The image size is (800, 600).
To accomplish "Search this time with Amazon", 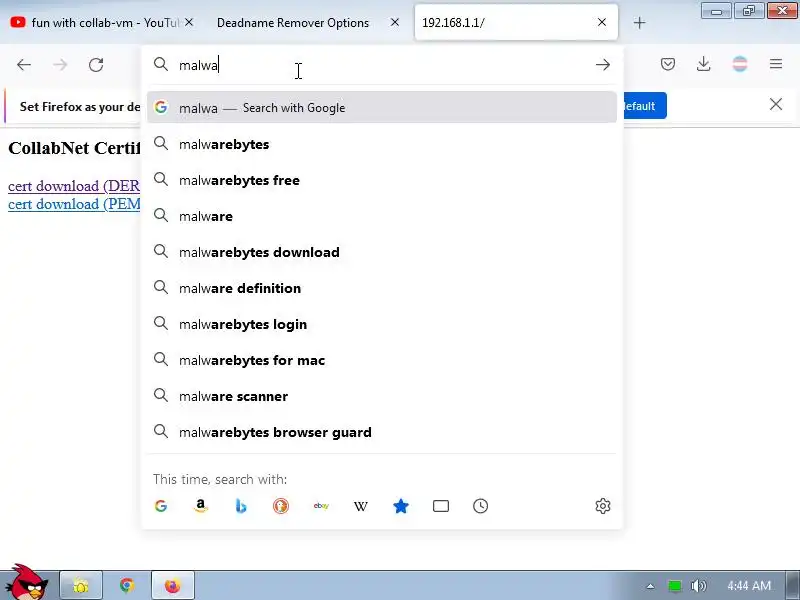I will 201,506.
